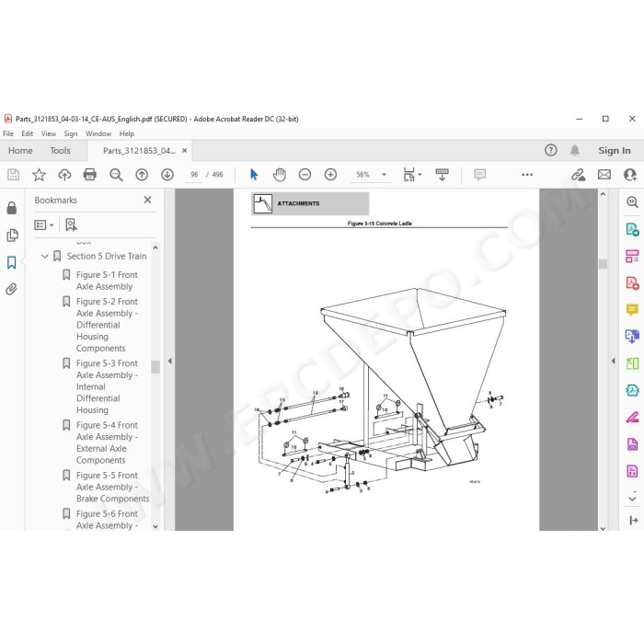Click the Save file icon
The image size is (644, 644).
tap(13, 175)
